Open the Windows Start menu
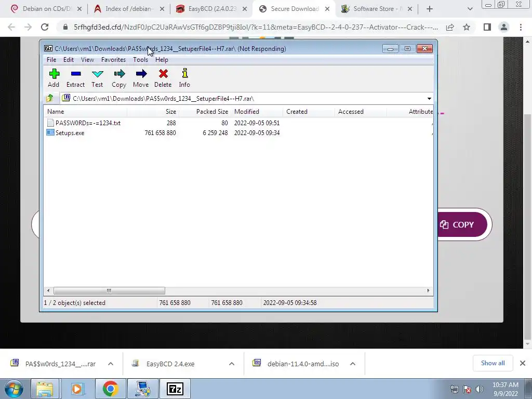This screenshot has width=532, height=399. (x=14, y=389)
